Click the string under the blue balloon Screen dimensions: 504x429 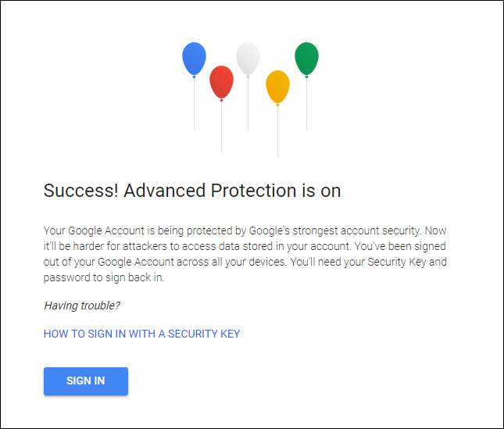pos(194,104)
